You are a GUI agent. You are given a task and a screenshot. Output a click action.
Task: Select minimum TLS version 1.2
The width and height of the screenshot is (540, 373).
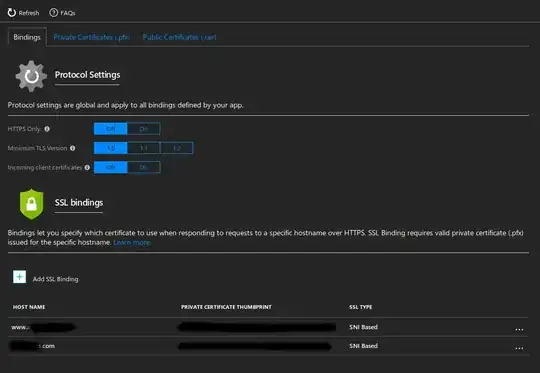coord(177,148)
